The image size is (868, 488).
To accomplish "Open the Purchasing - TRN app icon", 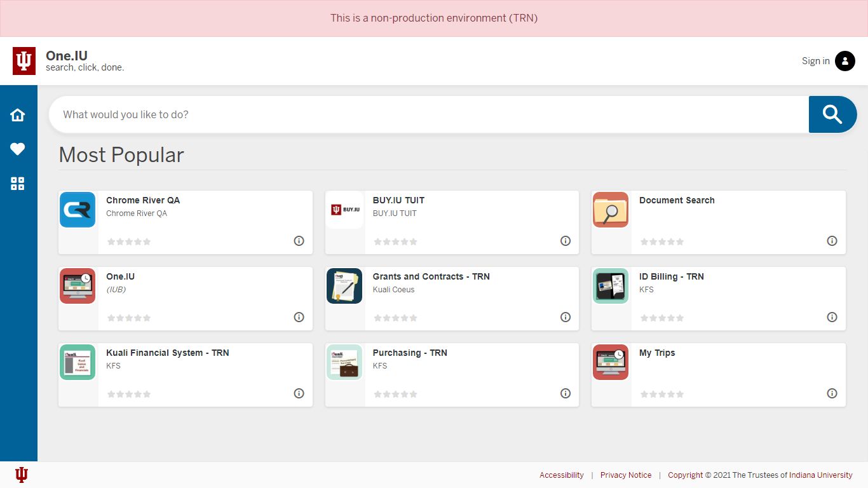I will tap(344, 362).
